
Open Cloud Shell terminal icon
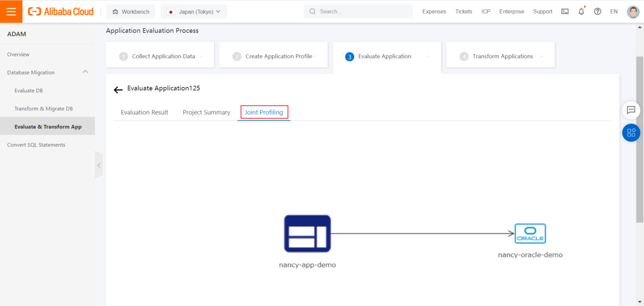pos(565,11)
